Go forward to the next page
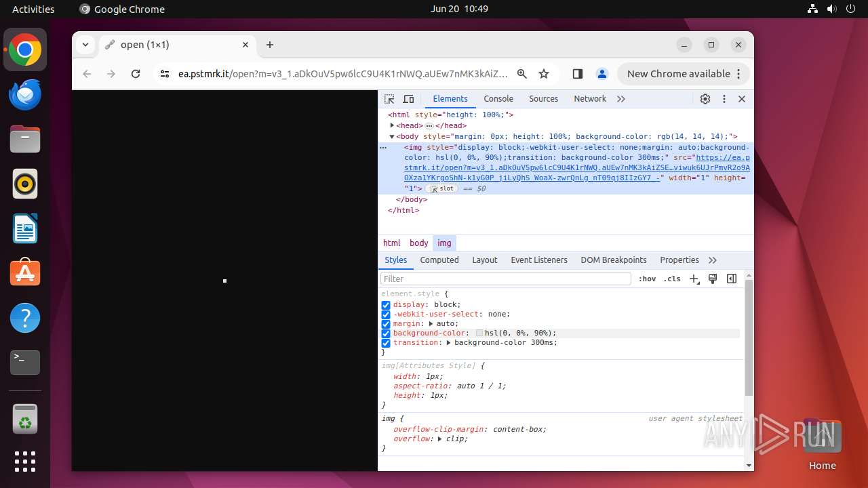The height and width of the screenshot is (488, 868). (111, 74)
